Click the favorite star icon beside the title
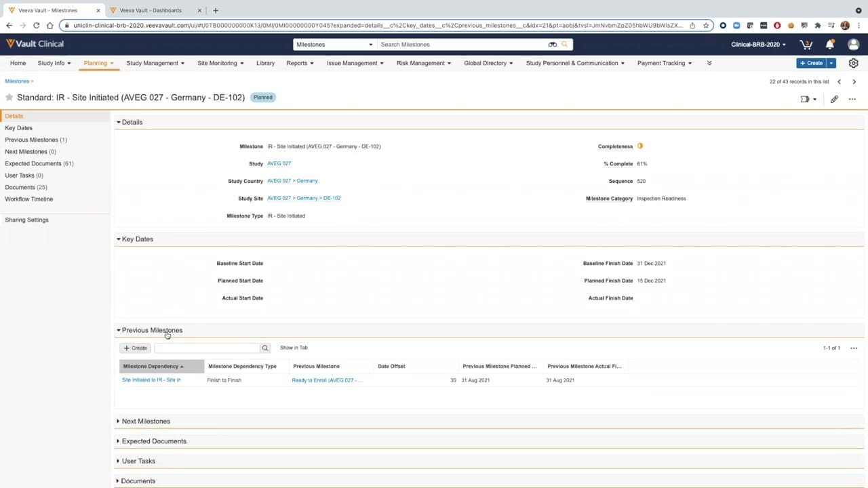Viewport: 868px width, 488px height. point(9,98)
